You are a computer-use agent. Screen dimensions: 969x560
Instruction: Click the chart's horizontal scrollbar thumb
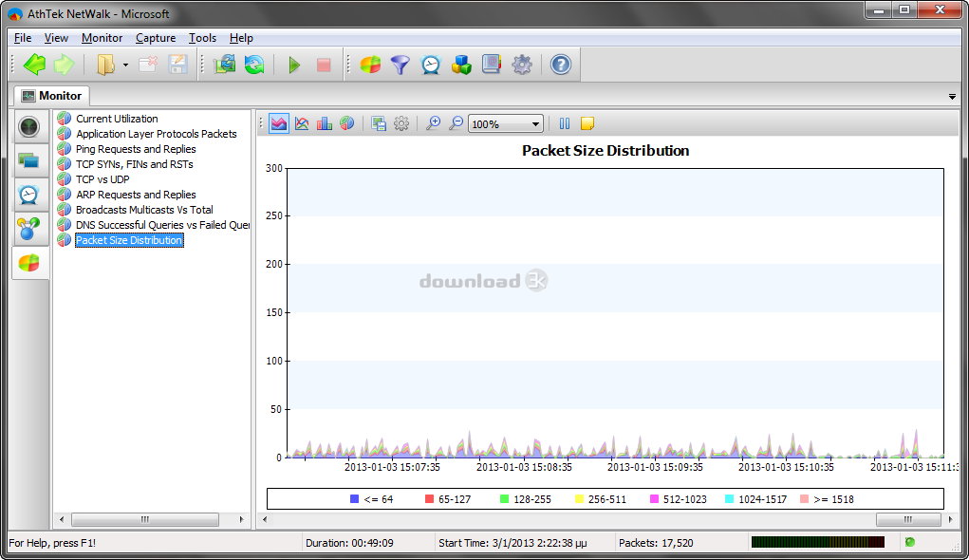[x=908, y=519]
